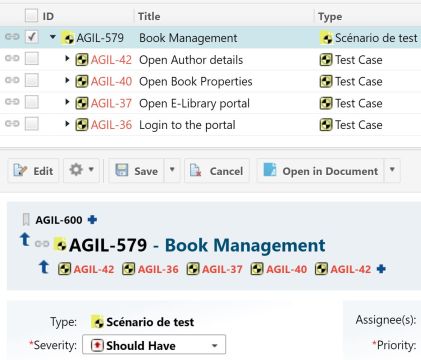
Task: Click plus icon after last AGIL-42 link
Action: coord(381,269)
